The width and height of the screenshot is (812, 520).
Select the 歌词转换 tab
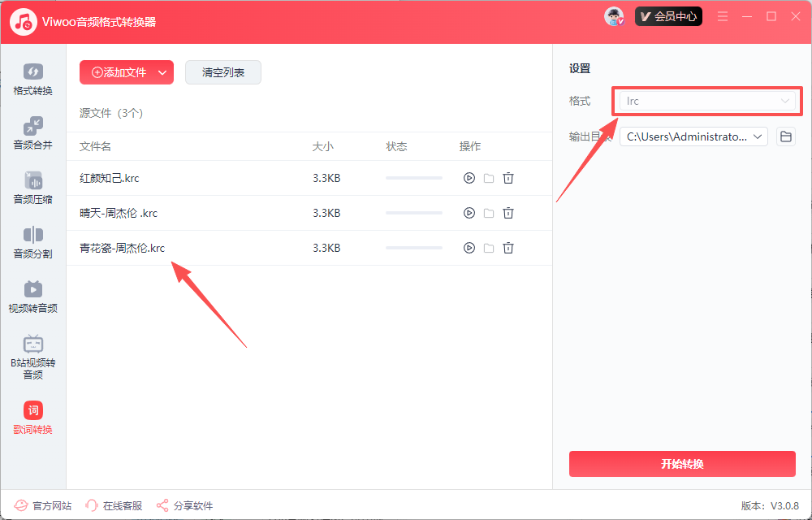[32, 418]
